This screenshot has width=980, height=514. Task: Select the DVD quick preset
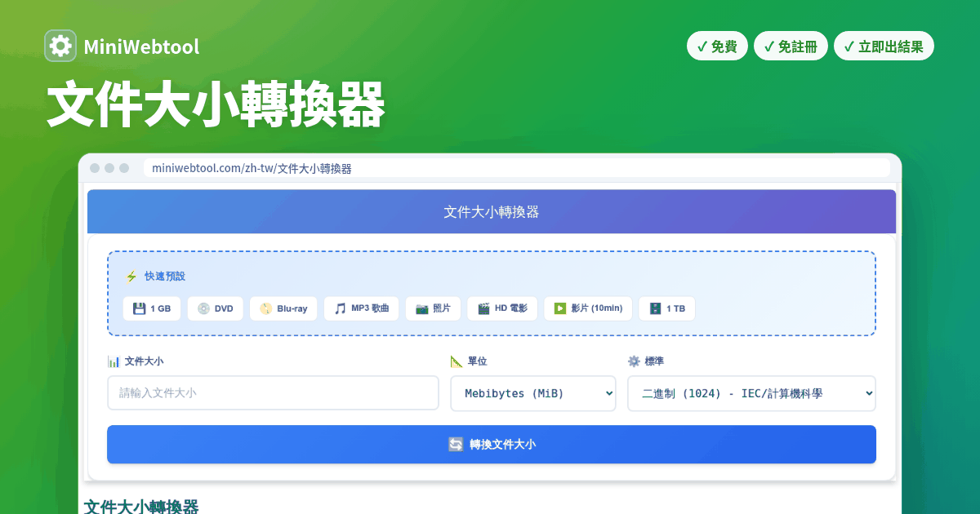coord(215,308)
